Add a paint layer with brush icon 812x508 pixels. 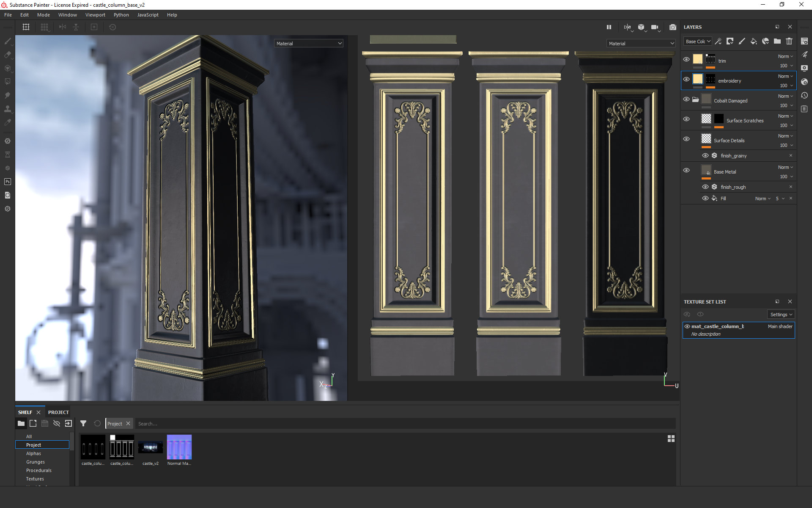(742, 41)
